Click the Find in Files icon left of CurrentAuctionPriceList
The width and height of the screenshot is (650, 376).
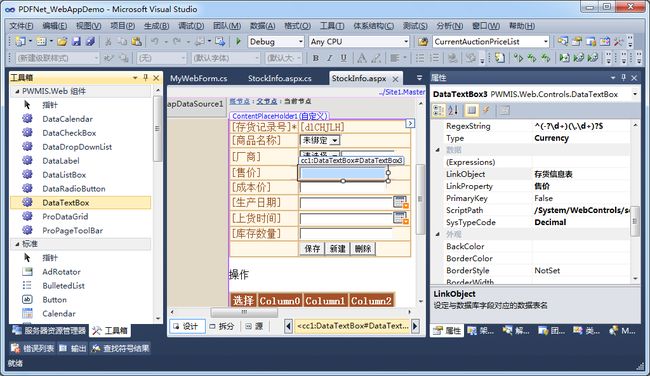pyautogui.click(x=423, y=41)
